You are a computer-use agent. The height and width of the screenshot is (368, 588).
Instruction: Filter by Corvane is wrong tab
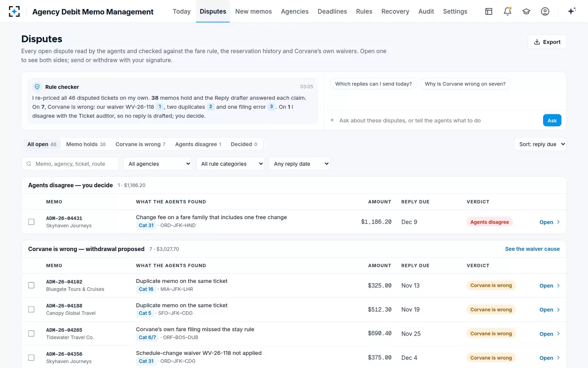coord(140,144)
